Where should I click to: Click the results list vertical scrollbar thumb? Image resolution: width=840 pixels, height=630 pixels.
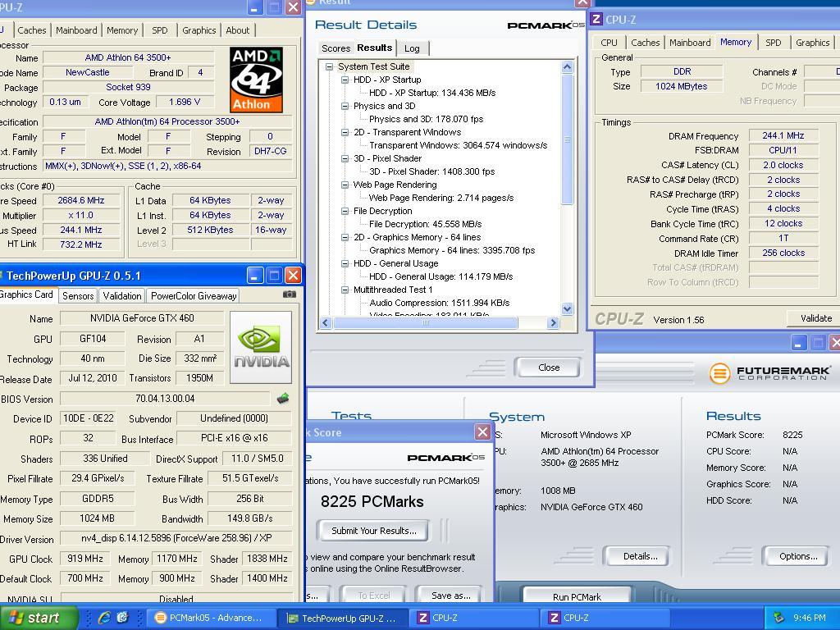point(568,139)
